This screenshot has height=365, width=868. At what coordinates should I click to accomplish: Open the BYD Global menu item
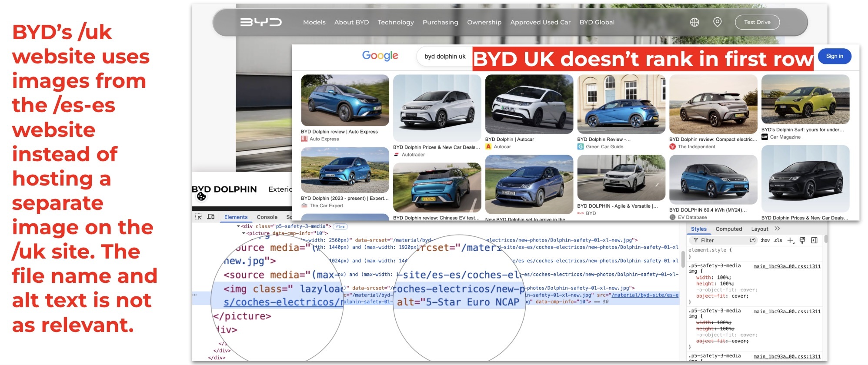[x=597, y=22]
